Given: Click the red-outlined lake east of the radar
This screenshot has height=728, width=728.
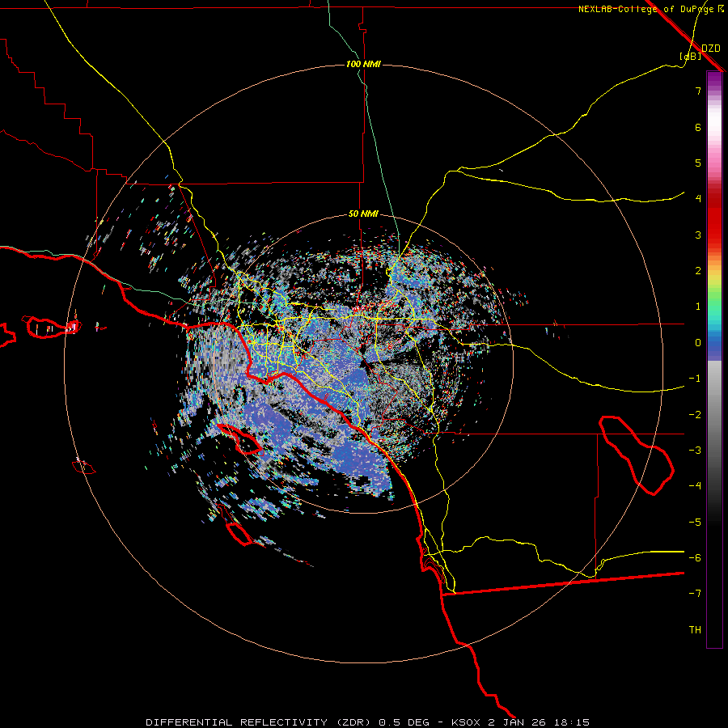Looking at the screenshot, I should click(636, 455).
